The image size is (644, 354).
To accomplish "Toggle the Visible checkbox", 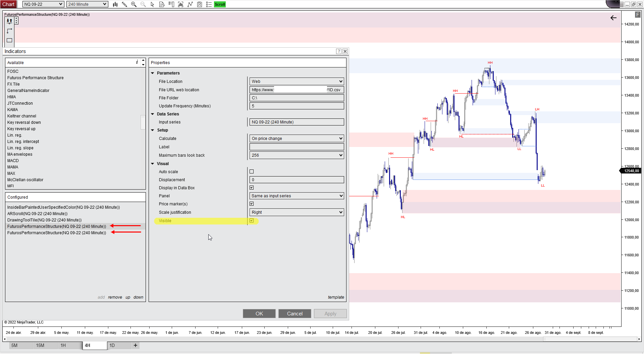I will [x=252, y=220].
